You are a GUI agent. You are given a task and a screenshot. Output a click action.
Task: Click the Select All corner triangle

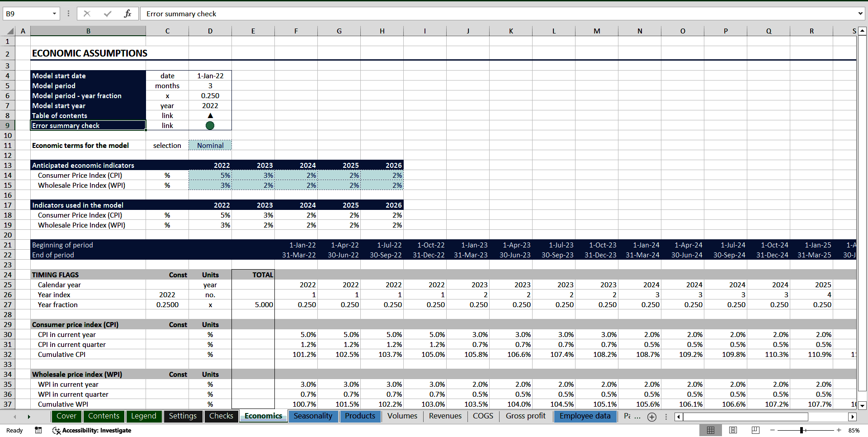pyautogui.click(x=10, y=31)
